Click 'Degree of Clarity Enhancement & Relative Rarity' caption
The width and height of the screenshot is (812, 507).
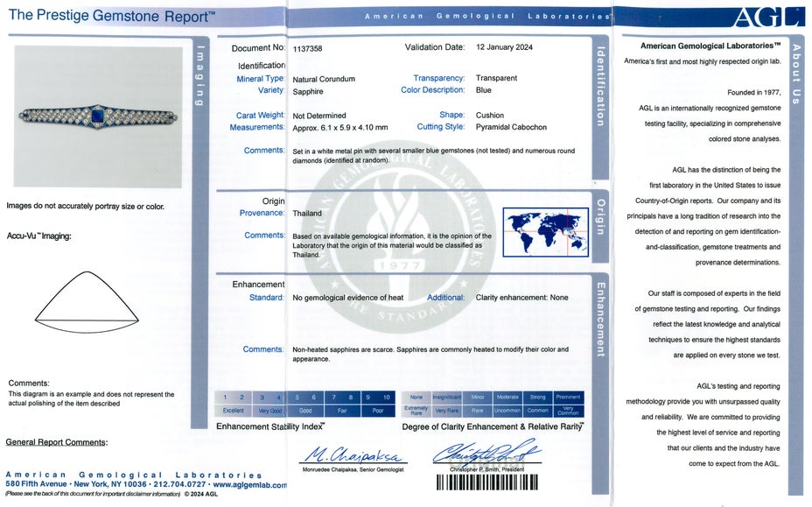[493, 426]
